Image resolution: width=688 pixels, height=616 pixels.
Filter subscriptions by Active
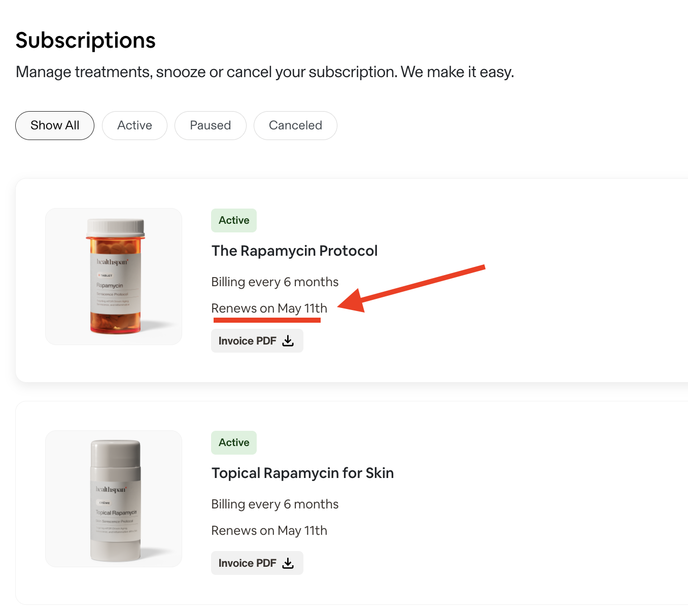tap(134, 125)
